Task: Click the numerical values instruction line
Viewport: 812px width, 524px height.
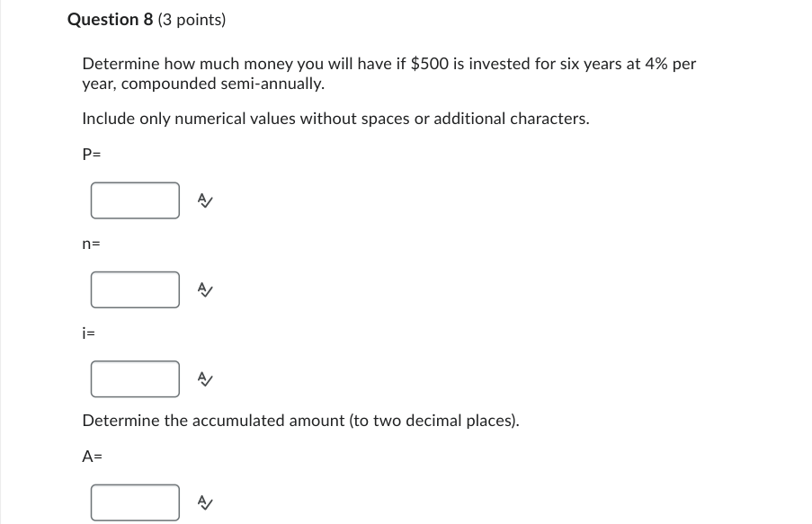Action: point(335,118)
